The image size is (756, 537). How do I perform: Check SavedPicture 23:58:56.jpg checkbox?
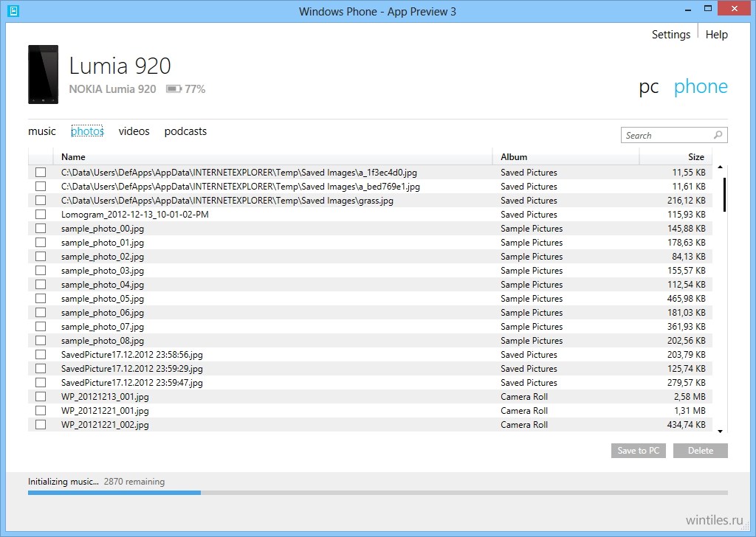[41, 354]
